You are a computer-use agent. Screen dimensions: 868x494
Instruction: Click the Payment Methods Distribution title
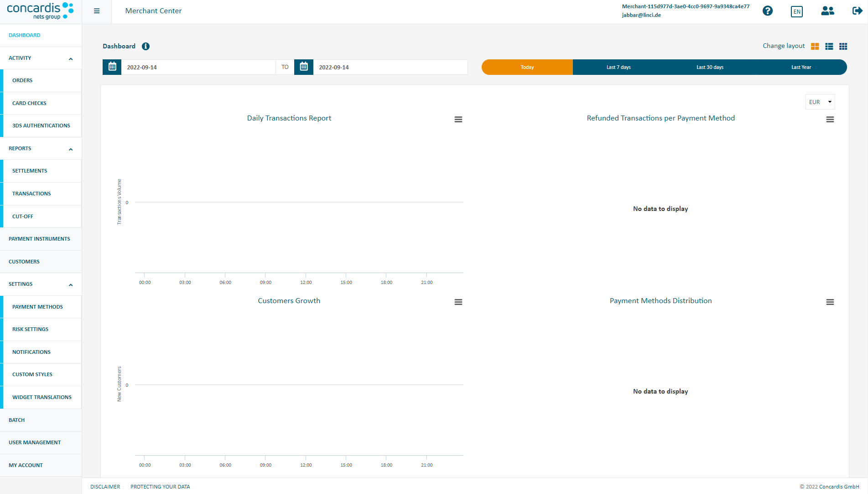pyautogui.click(x=661, y=301)
